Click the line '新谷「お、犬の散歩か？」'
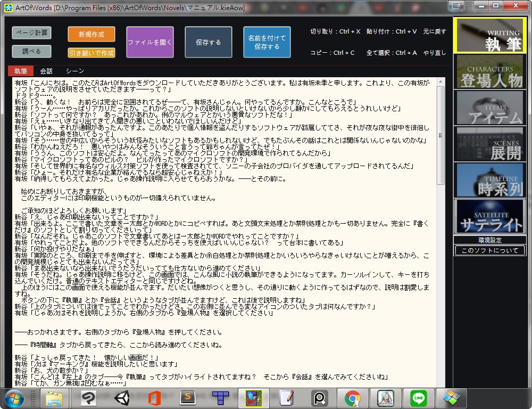The height and width of the screenshot is (409, 532). (51, 371)
